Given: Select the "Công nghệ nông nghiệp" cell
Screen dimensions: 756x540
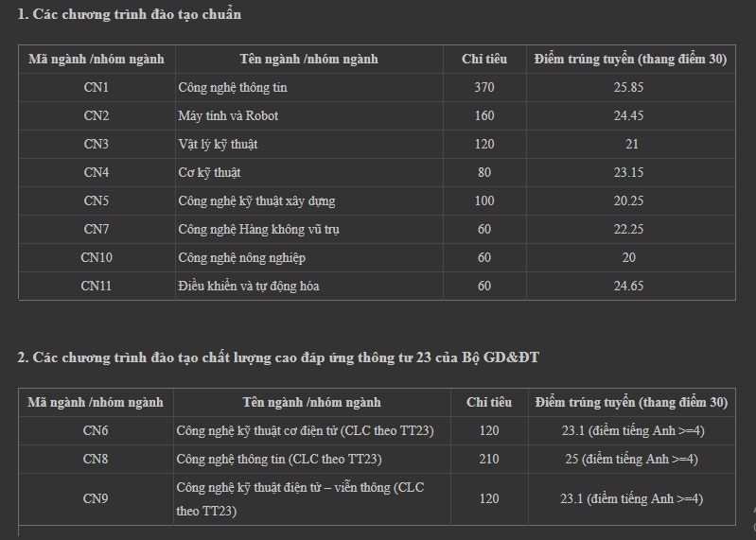Looking at the screenshot, I should (241, 258).
